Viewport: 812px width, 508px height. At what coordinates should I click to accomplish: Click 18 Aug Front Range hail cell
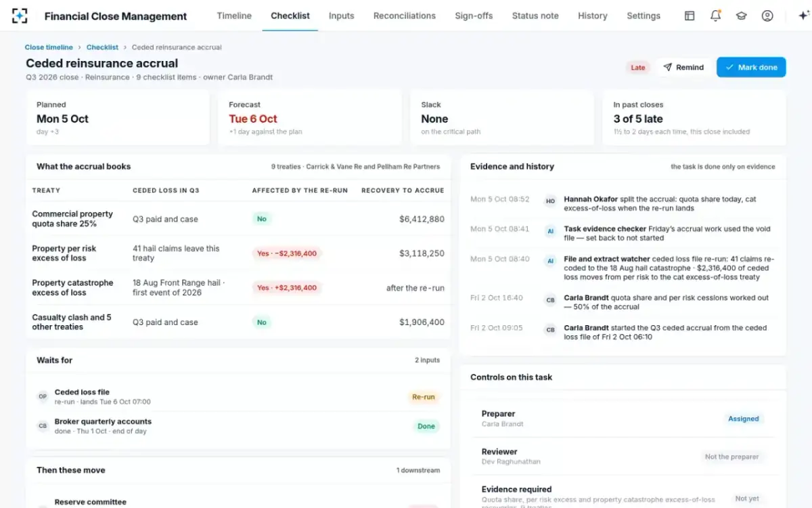pos(179,288)
